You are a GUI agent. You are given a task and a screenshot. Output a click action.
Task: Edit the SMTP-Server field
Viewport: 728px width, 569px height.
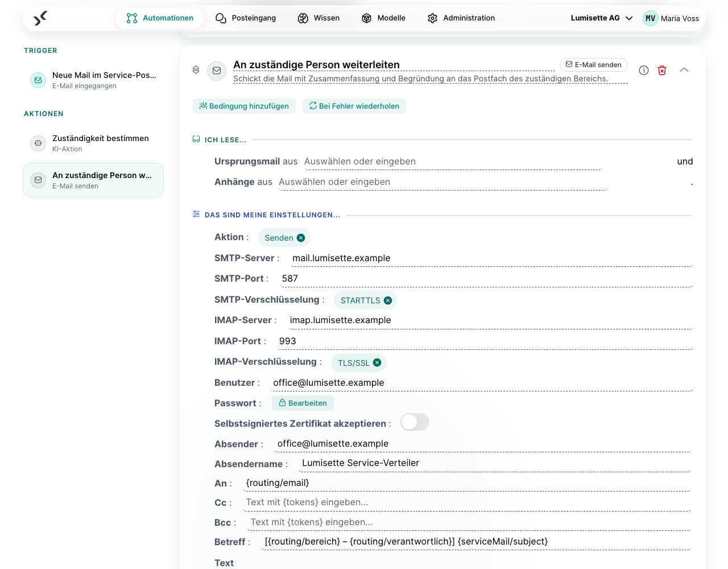tap(491, 258)
